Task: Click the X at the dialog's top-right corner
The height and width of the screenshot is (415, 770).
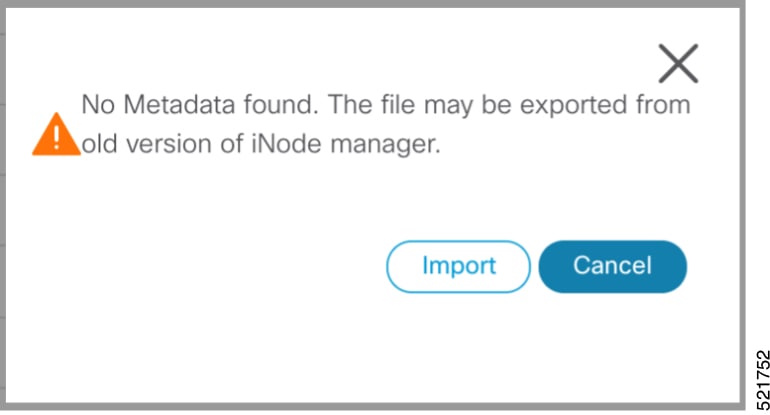Action: (x=678, y=63)
